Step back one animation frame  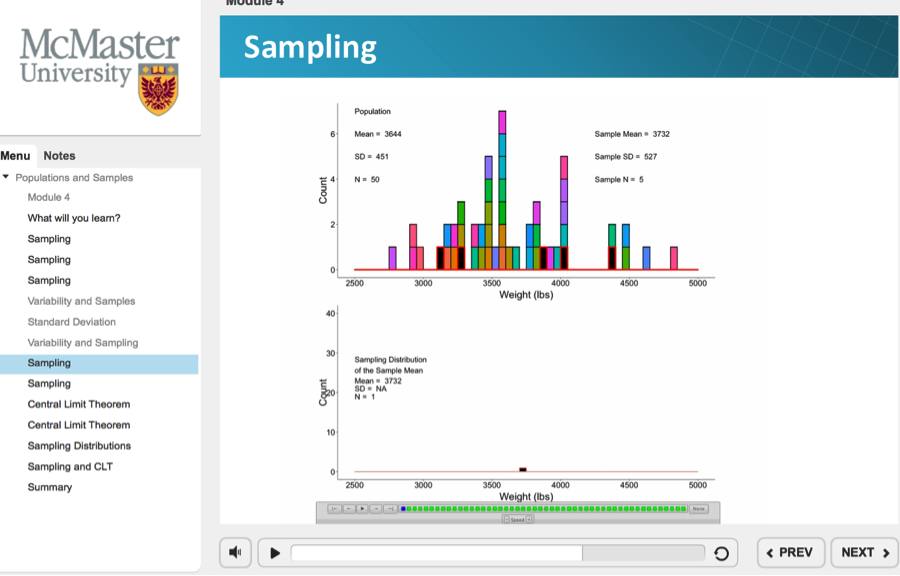pos(348,509)
